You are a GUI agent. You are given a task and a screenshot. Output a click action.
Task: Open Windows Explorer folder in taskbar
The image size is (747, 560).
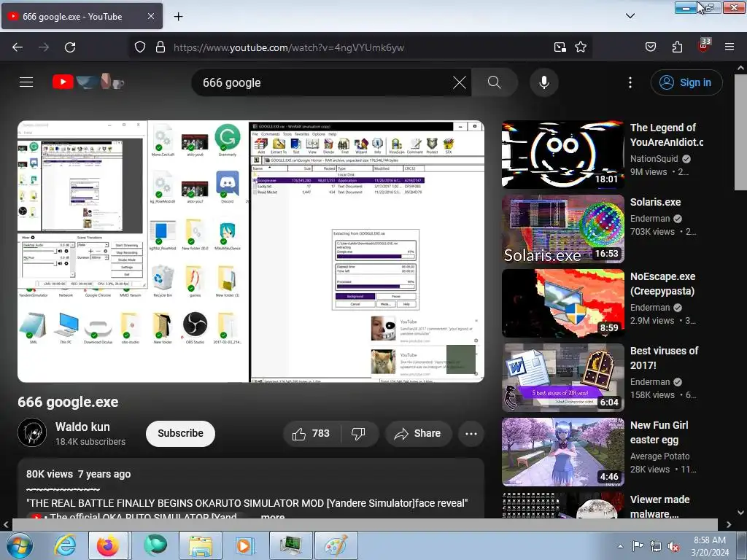[x=200, y=545]
